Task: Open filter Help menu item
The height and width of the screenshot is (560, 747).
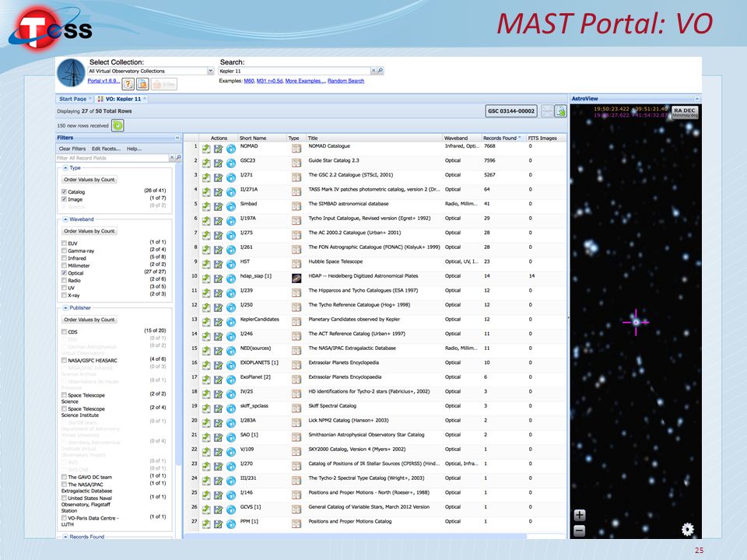Action: coord(134,149)
